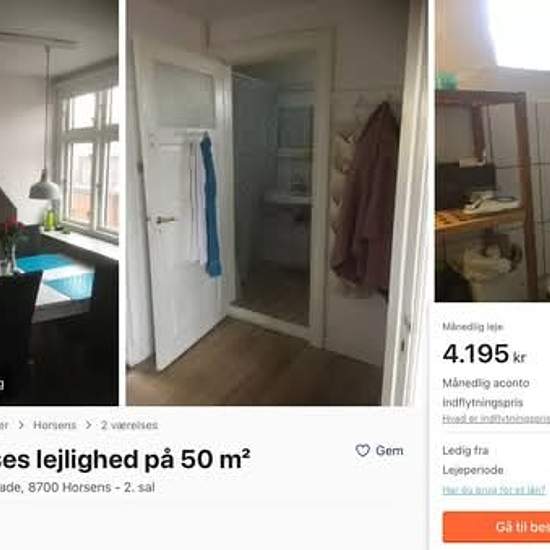Open the kitchen window photo

pyautogui.click(x=59, y=203)
